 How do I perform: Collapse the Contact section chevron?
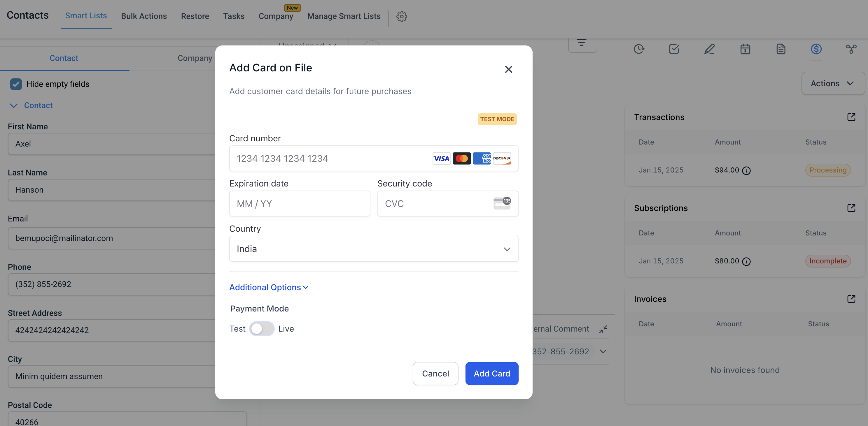point(13,105)
